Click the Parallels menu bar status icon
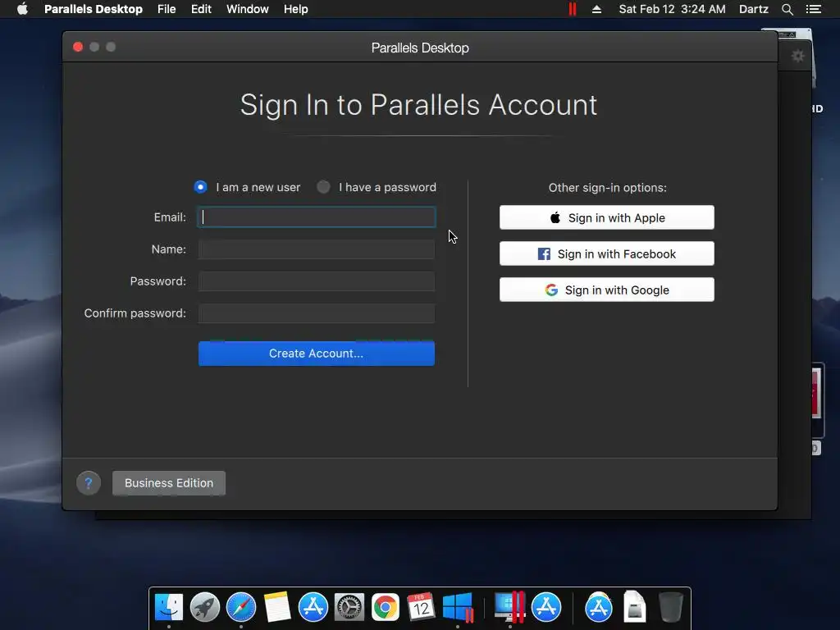840x630 pixels. point(572,9)
